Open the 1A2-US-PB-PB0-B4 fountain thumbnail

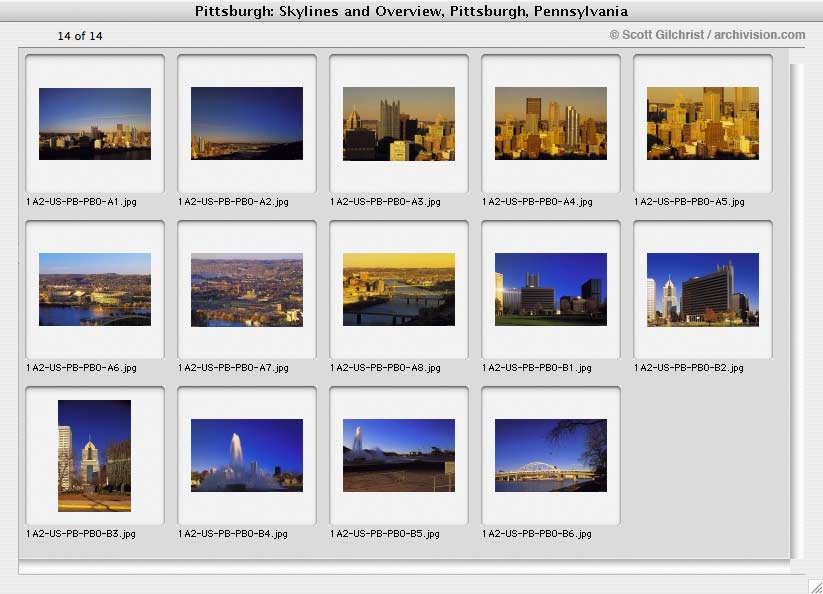point(247,455)
